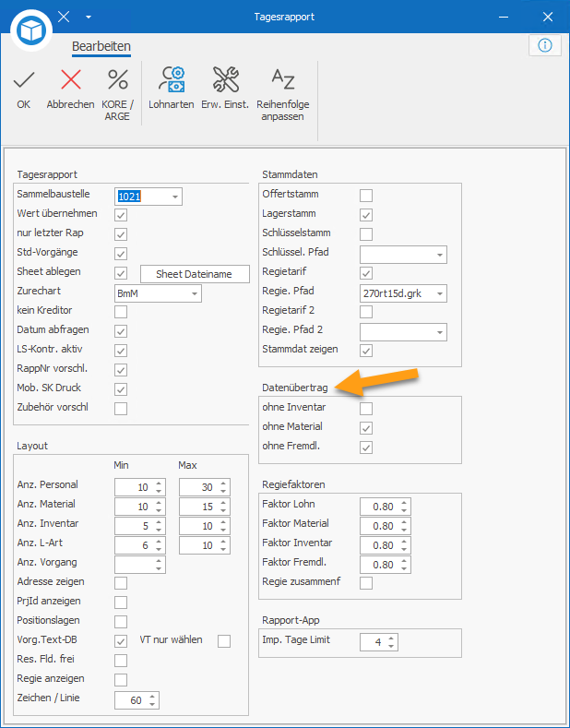Enable Offertstamm checkbox

click(x=366, y=196)
